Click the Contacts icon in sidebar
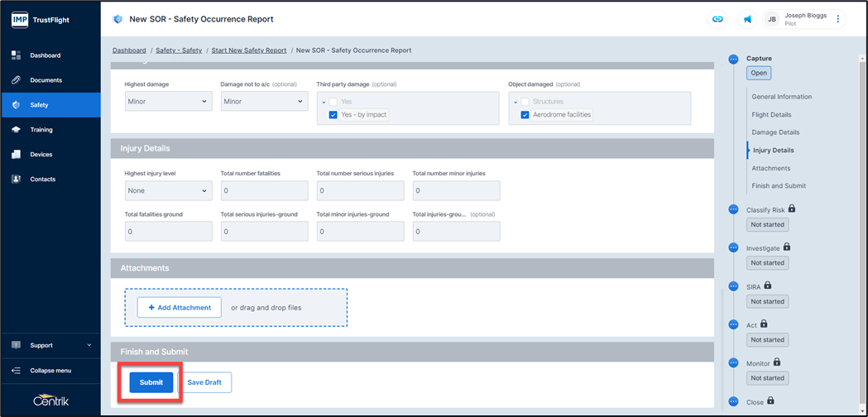 pos(16,180)
